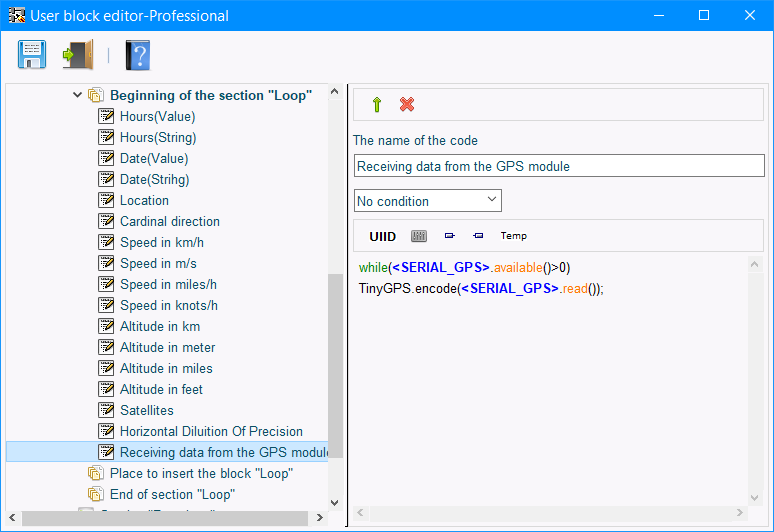Maximize the User block editor window
The width and height of the screenshot is (774, 532).
coord(704,15)
